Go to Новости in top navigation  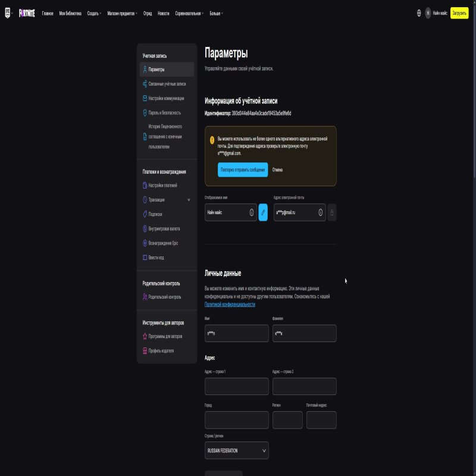[163, 13]
